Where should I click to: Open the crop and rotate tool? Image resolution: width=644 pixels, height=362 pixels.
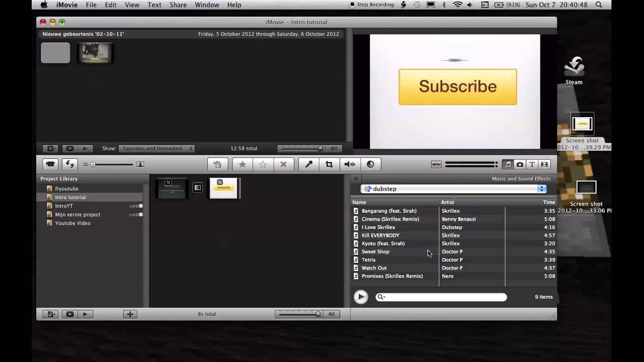[329, 164]
